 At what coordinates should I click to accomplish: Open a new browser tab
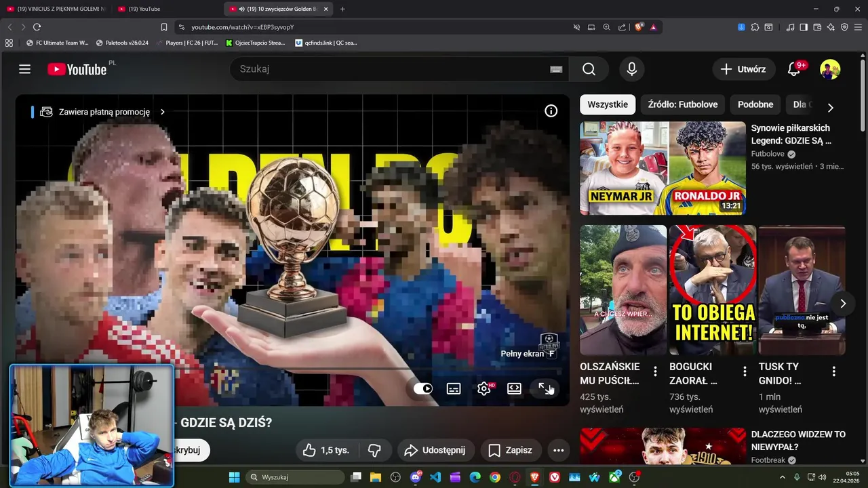342,9
